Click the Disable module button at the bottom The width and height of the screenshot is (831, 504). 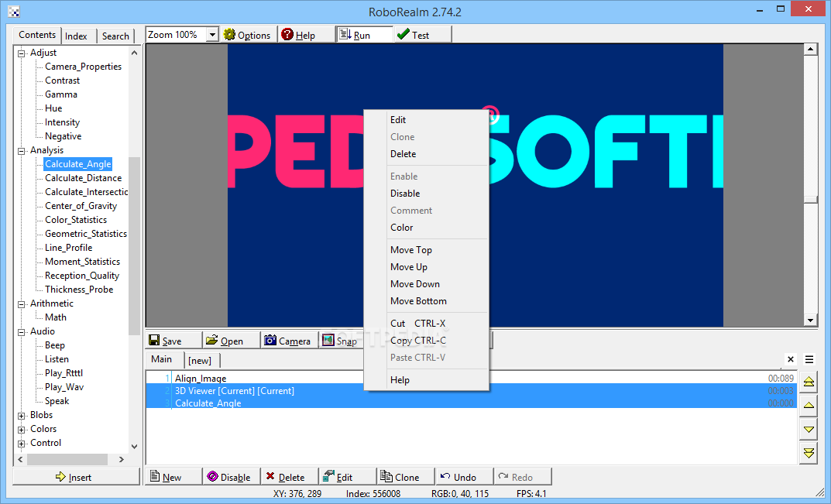[232, 477]
